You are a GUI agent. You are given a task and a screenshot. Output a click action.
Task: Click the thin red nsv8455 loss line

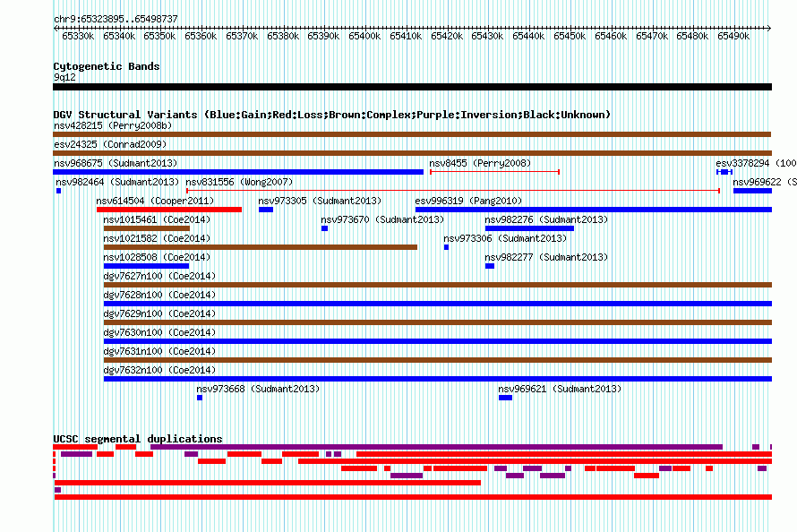click(x=494, y=172)
